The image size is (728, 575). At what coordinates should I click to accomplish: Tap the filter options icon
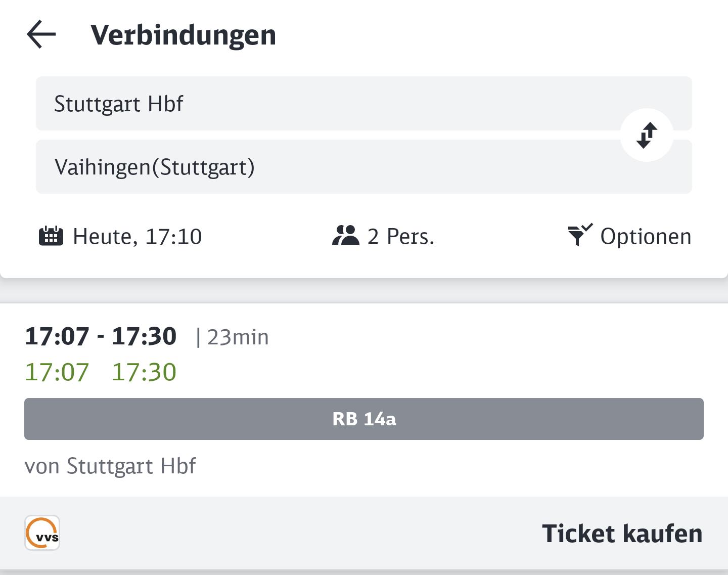click(x=580, y=235)
